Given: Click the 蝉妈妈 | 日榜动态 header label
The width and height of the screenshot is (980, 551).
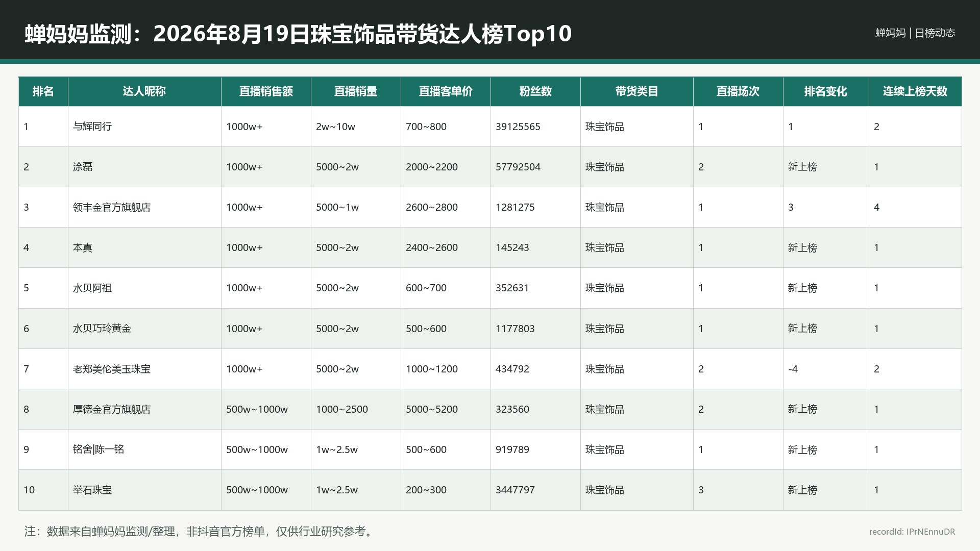Looking at the screenshot, I should point(915,33).
